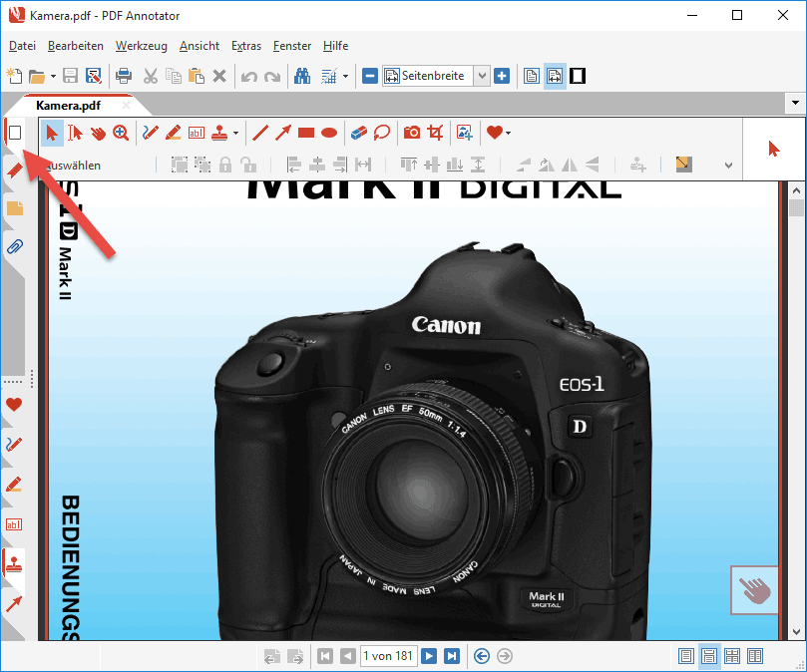Toggle full screen mode button
807x672 pixels.
tap(578, 76)
